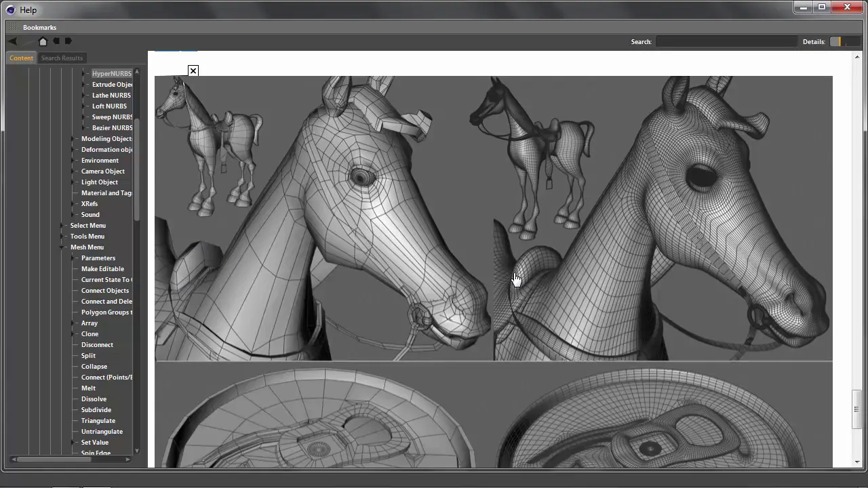Open the Current State To Object topic
This screenshot has width=868, height=488.
coord(106,279)
